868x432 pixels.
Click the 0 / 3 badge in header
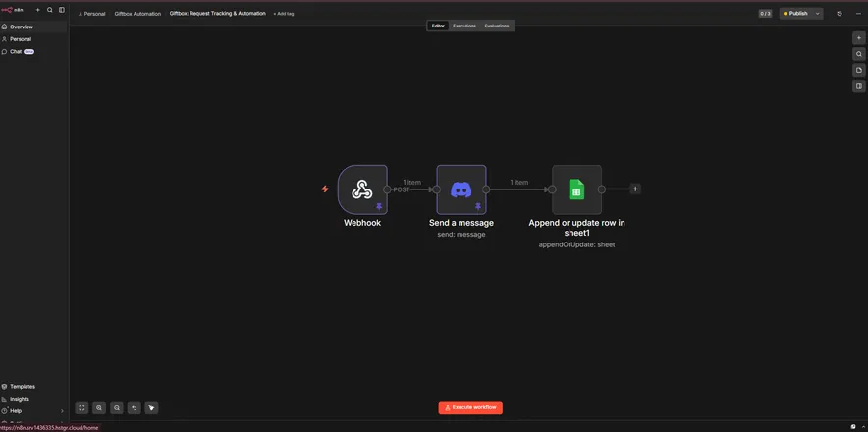[765, 14]
